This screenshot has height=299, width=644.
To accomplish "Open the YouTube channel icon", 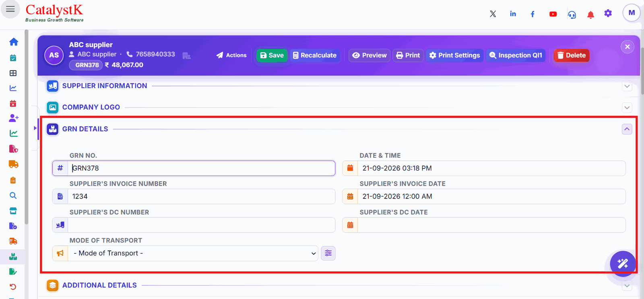I will [553, 14].
